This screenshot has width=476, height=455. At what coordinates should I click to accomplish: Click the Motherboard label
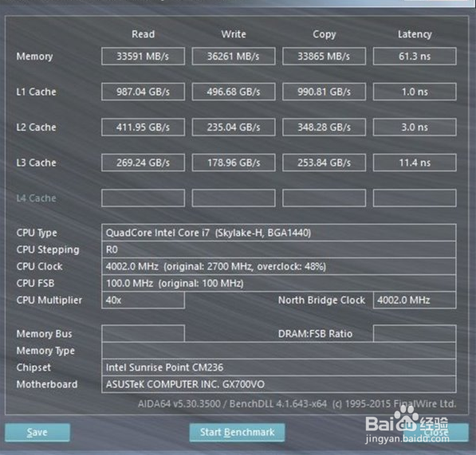point(47,384)
